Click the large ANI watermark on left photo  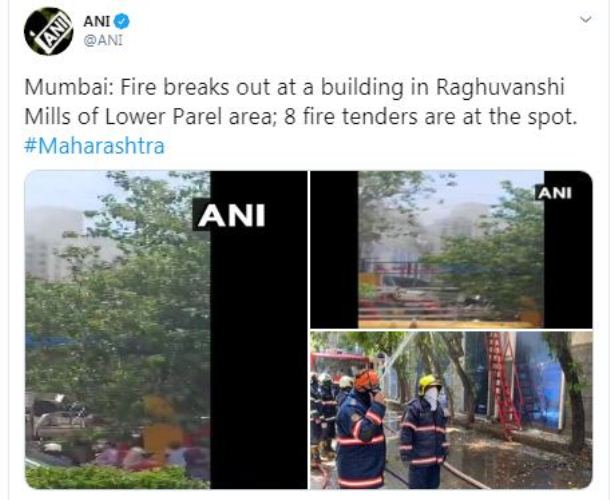pyautogui.click(x=231, y=216)
